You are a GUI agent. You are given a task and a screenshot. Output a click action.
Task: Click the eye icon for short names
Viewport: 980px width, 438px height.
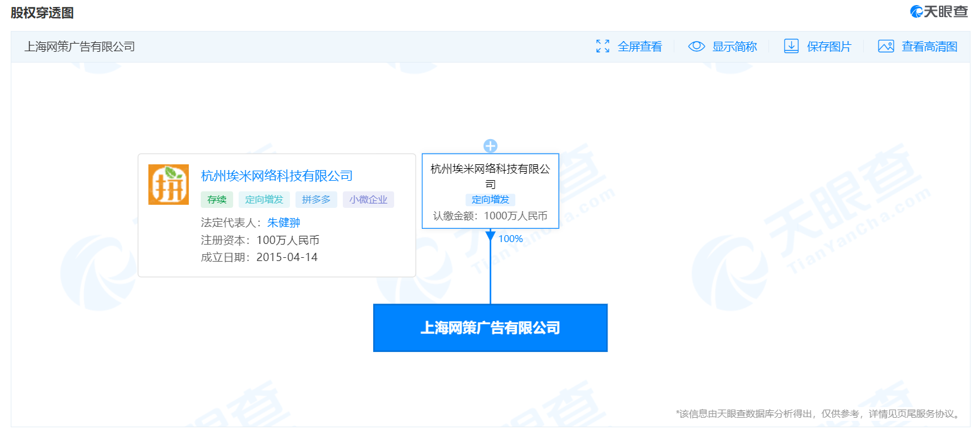pos(696,46)
